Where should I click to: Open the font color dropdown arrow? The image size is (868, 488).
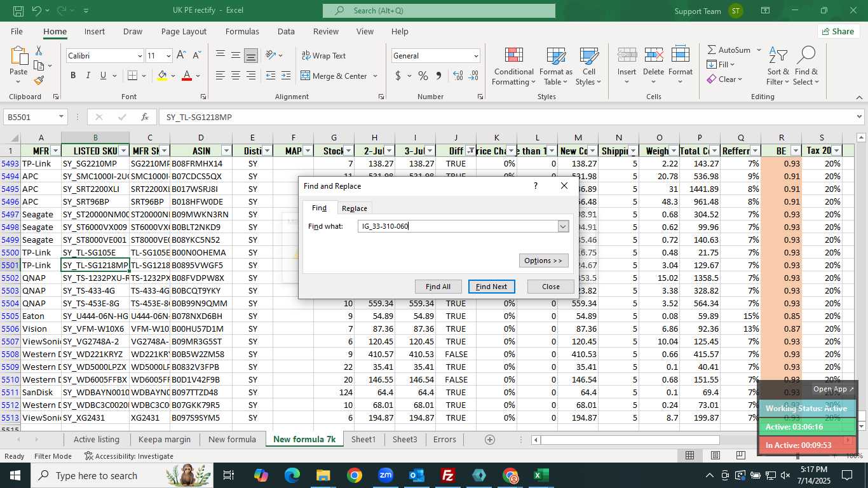click(198, 76)
